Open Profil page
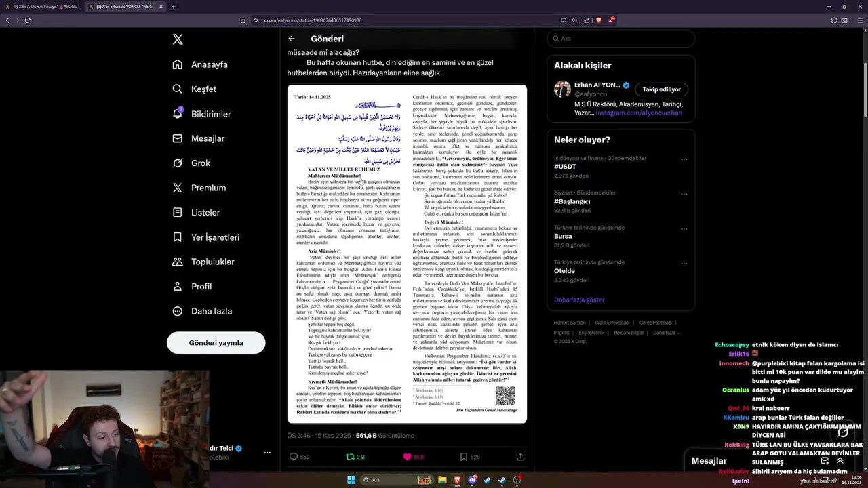 [x=192, y=286]
